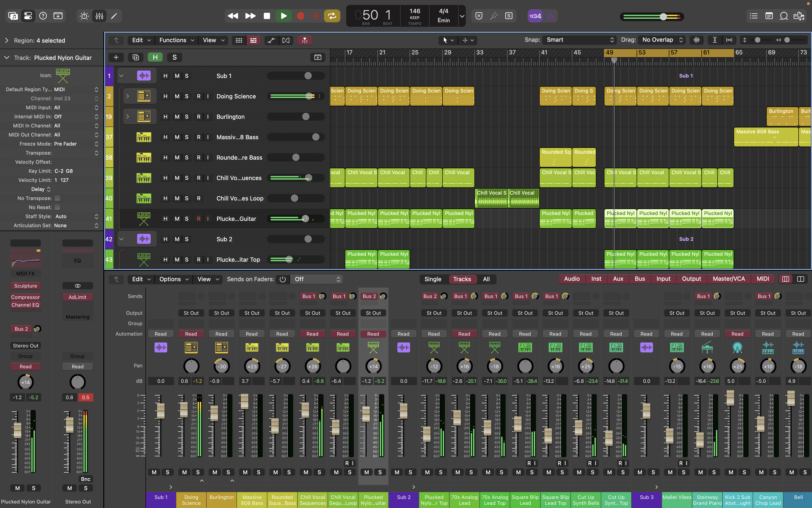Collapse the Track inspector disclosure triangle

click(6, 58)
